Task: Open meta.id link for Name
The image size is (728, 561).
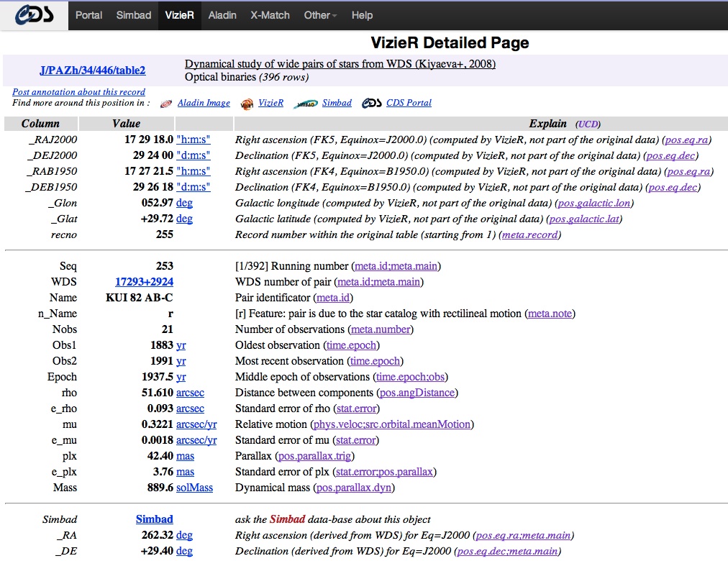Action: tap(333, 298)
